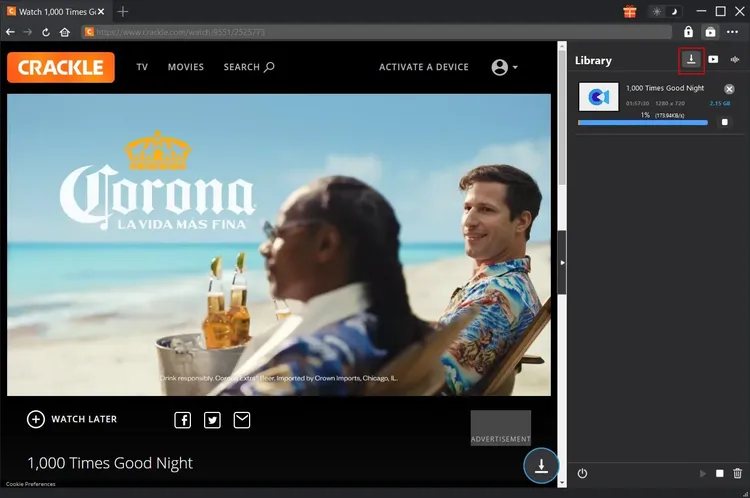Cancel the 1,000 Times Good Night download item
Viewport: 750px width, 498px height.
point(729,89)
